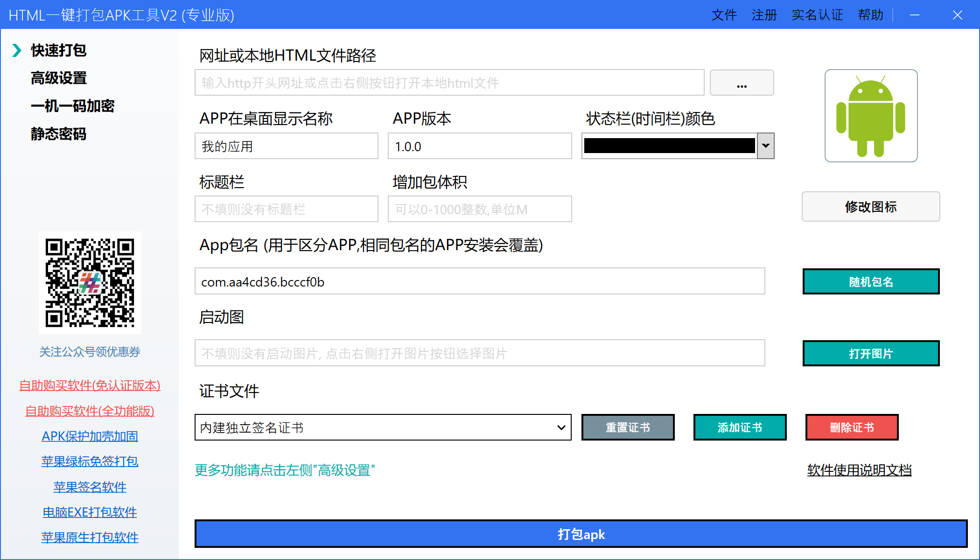Viewport: 980px width, 560px height.
Task: Open the 软件使用说明文档 link
Action: click(859, 470)
